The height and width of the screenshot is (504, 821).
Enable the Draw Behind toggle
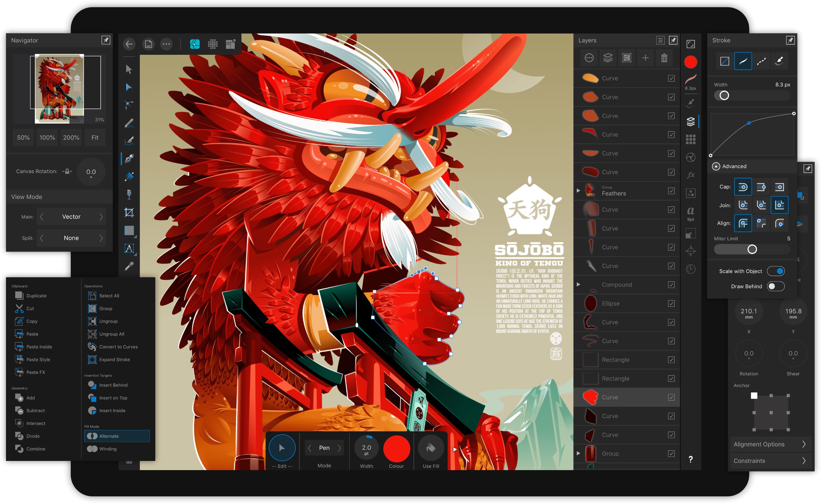click(777, 286)
